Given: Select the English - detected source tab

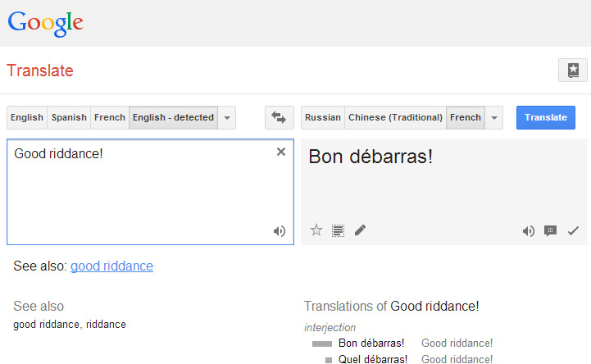Looking at the screenshot, I should [174, 117].
